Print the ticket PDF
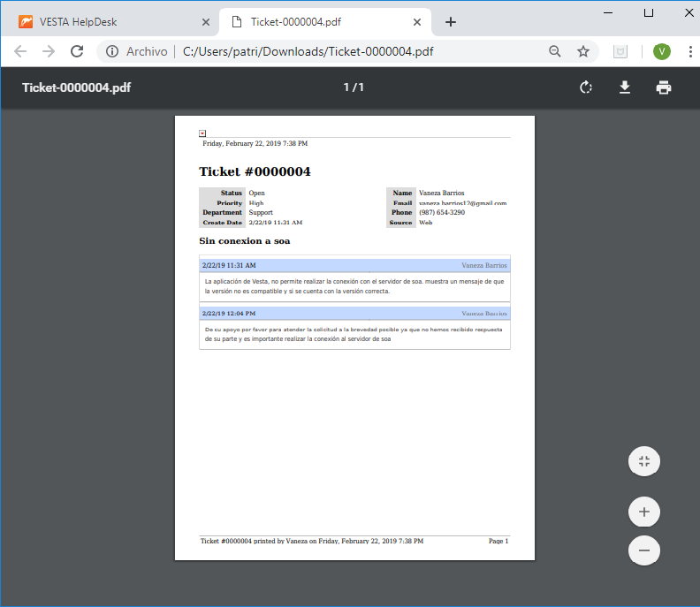 (663, 87)
